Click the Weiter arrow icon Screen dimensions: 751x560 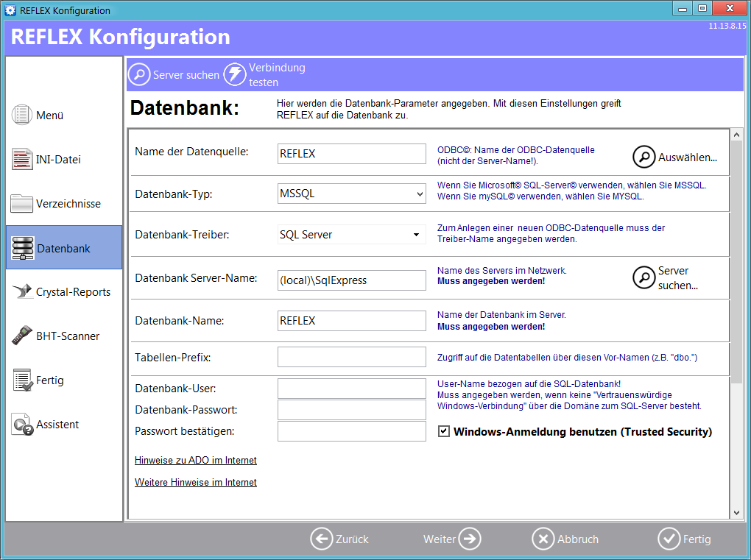pyautogui.click(x=470, y=539)
